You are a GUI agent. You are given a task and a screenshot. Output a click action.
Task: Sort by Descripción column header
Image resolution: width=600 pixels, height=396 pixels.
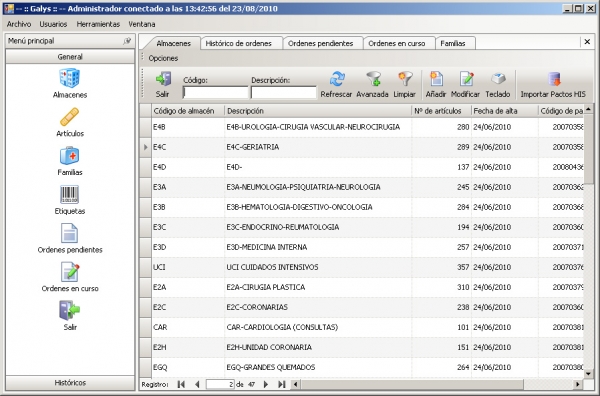318,111
